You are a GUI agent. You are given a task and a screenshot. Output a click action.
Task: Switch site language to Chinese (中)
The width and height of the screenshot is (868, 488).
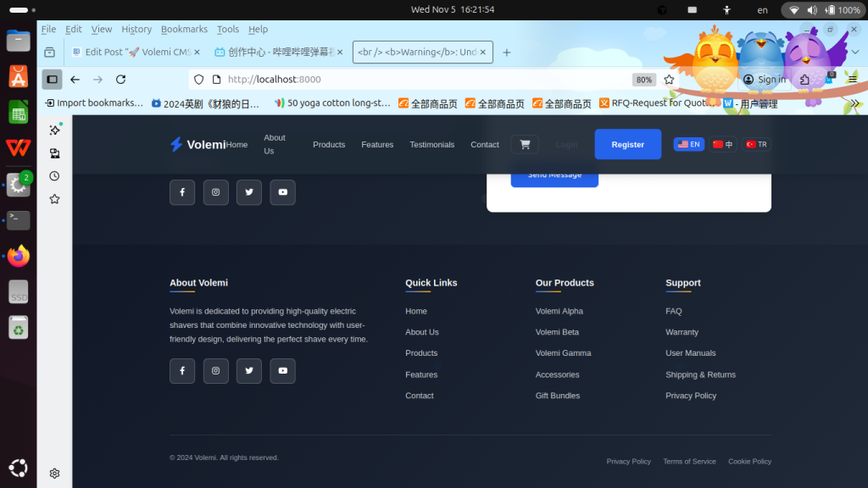[x=723, y=145]
